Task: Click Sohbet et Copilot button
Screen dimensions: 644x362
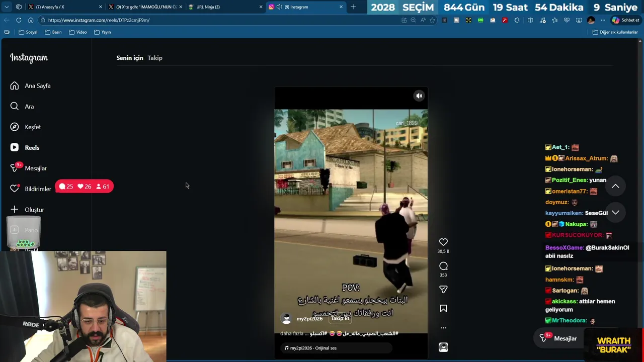Action: 625,20
